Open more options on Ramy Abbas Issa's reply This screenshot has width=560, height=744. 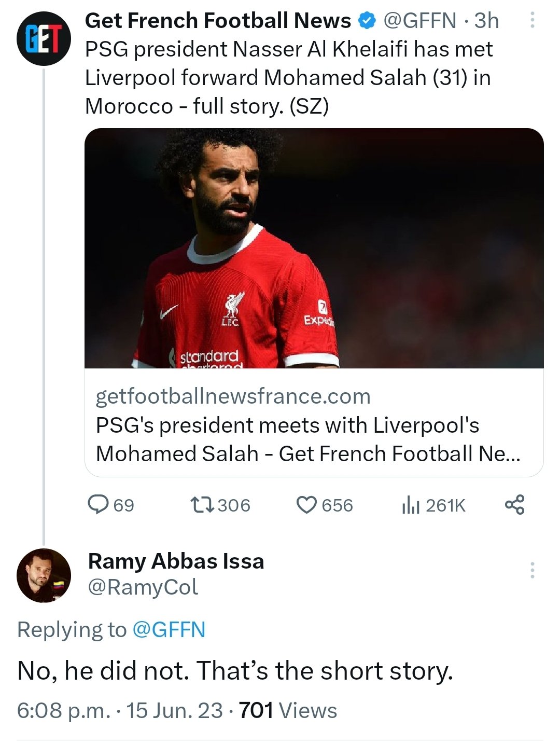(532, 570)
